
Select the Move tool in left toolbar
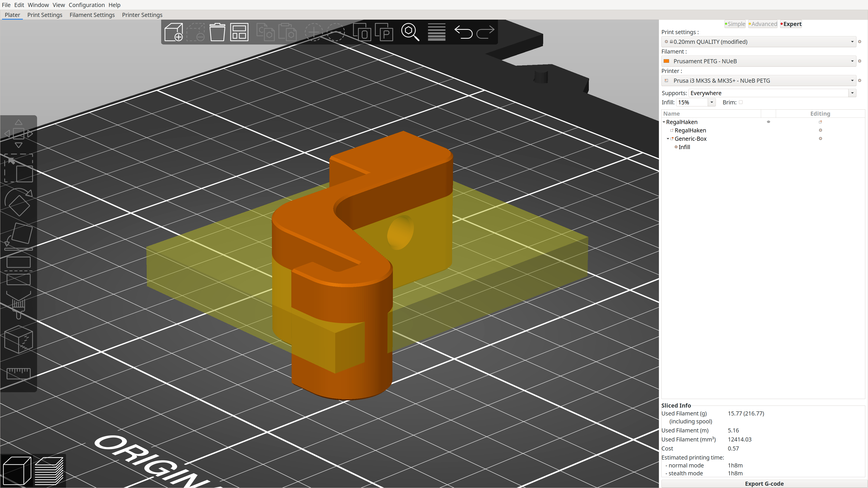point(19,134)
